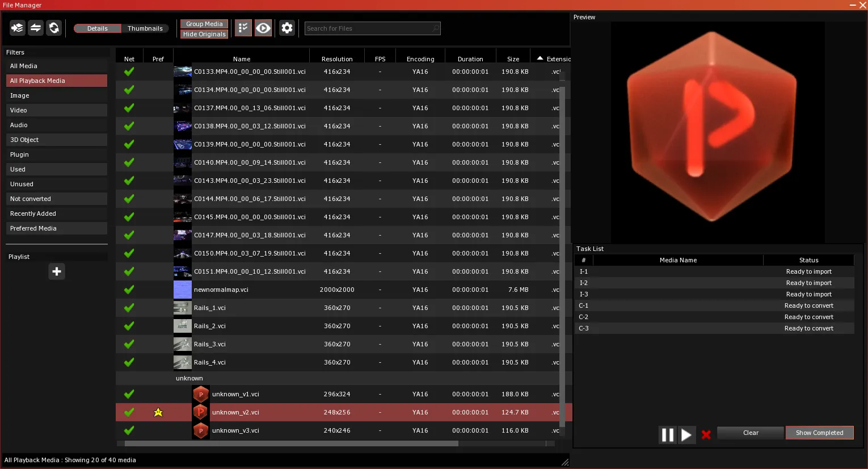Click the red X cancel task icon
This screenshot has width=868, height=469.
pyautogui.click(x=706, y=435)
